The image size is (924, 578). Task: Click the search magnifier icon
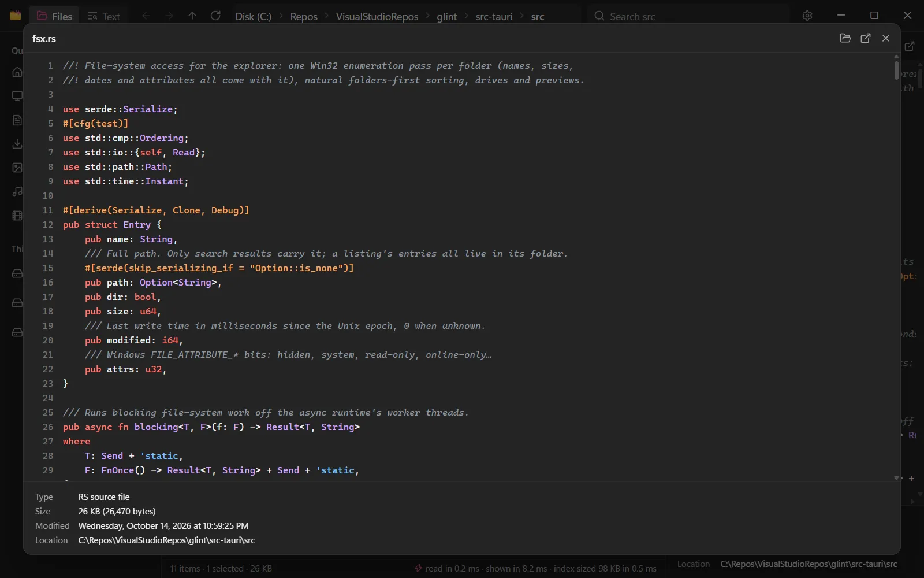click(599, 16)
